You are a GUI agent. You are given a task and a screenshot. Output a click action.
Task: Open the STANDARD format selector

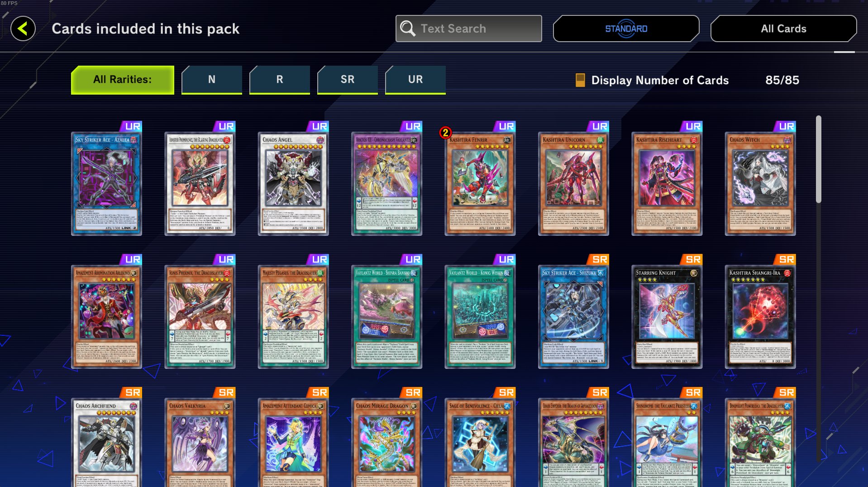click(x=626, y=29)
